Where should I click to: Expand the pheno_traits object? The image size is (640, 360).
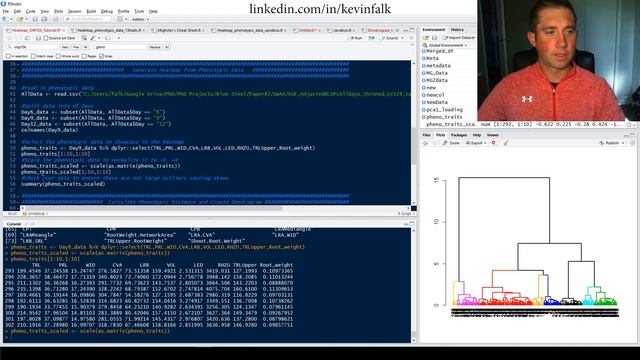pos(423,117)
